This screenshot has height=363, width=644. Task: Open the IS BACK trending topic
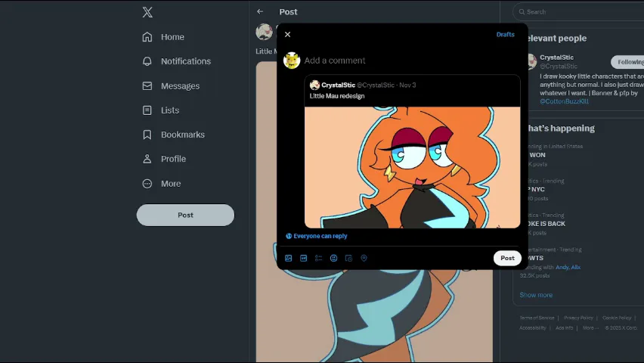click(546, 224)
